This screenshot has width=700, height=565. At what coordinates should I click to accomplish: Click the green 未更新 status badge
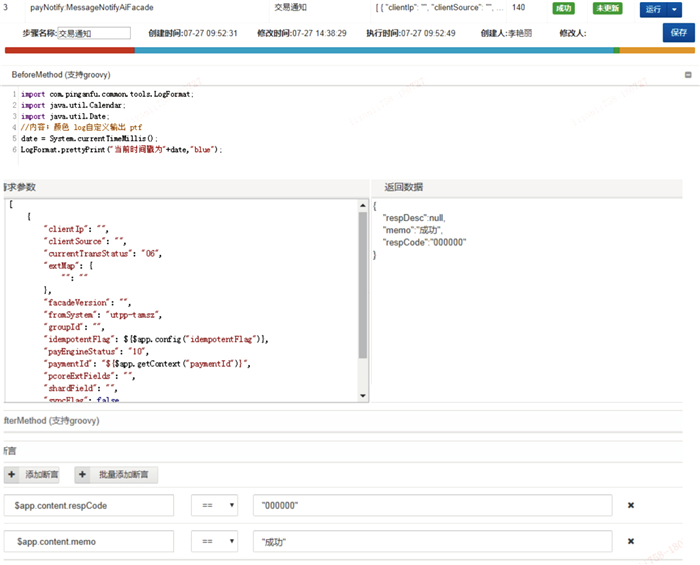click(606, 8)
